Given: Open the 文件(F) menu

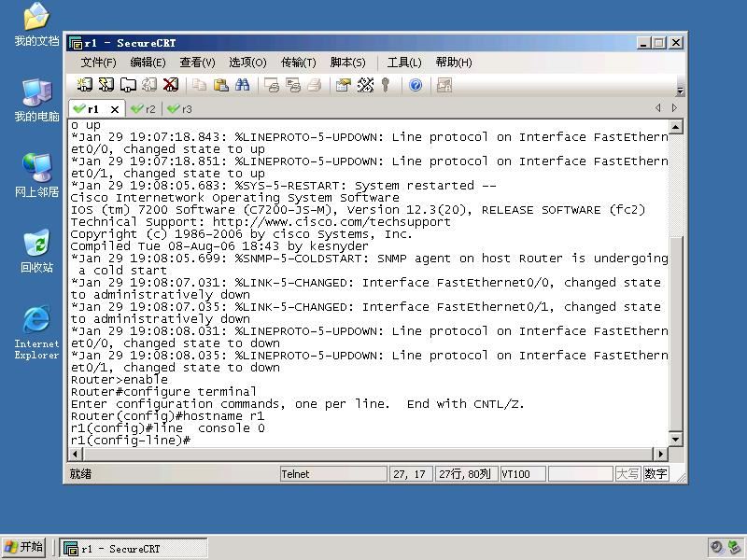Looking at the screenshot, I should tap(99, 63).
